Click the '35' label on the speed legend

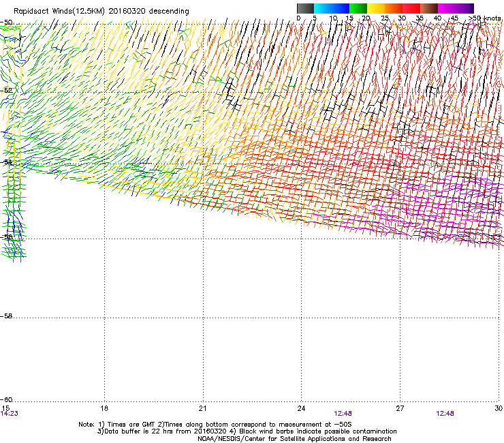coord(420,18)
